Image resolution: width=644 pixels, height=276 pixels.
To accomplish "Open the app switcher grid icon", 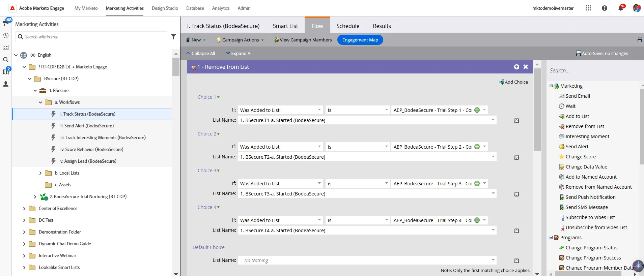I will 588,8.
